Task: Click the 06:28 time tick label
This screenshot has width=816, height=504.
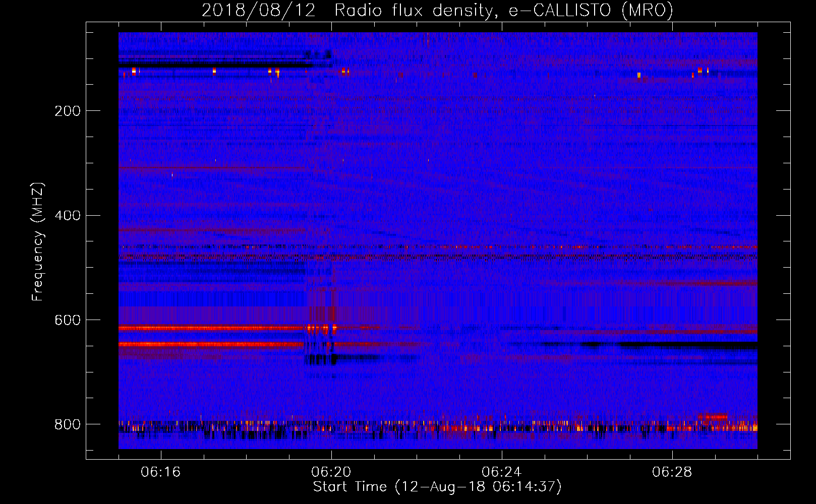Action: coord(672,472)
